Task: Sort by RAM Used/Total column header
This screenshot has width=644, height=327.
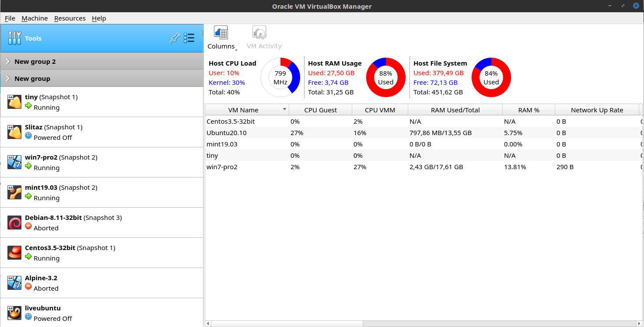Action: 455,110
